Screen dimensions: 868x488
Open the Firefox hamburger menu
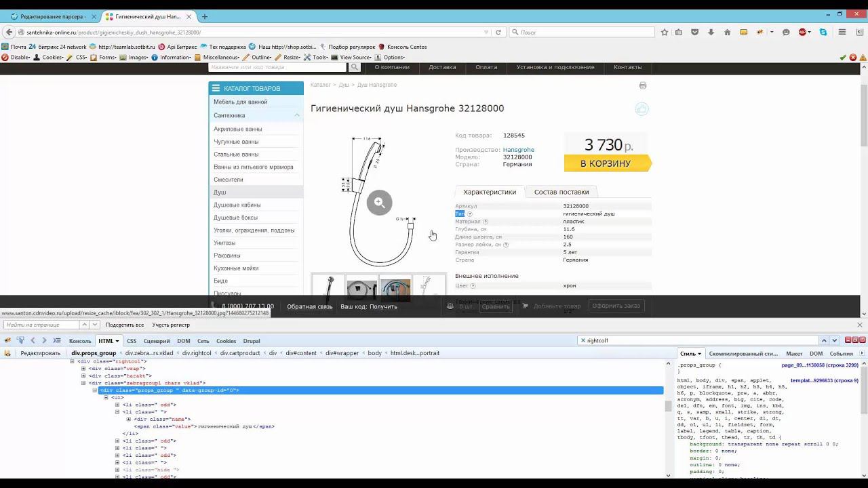842,32
